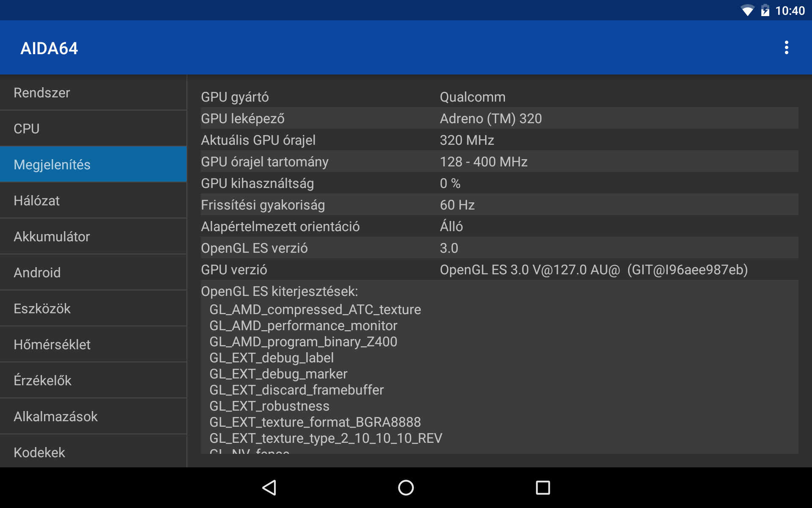The width and height of the screenshot is (812, 508).
Task: Open the Hálózat section
Action: point(93,201)
